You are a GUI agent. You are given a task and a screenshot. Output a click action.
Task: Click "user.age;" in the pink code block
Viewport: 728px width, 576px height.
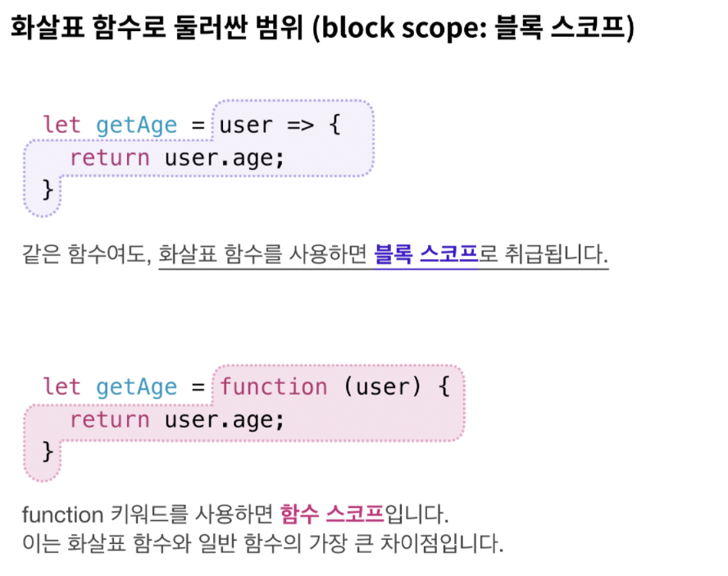pos(225,419)
